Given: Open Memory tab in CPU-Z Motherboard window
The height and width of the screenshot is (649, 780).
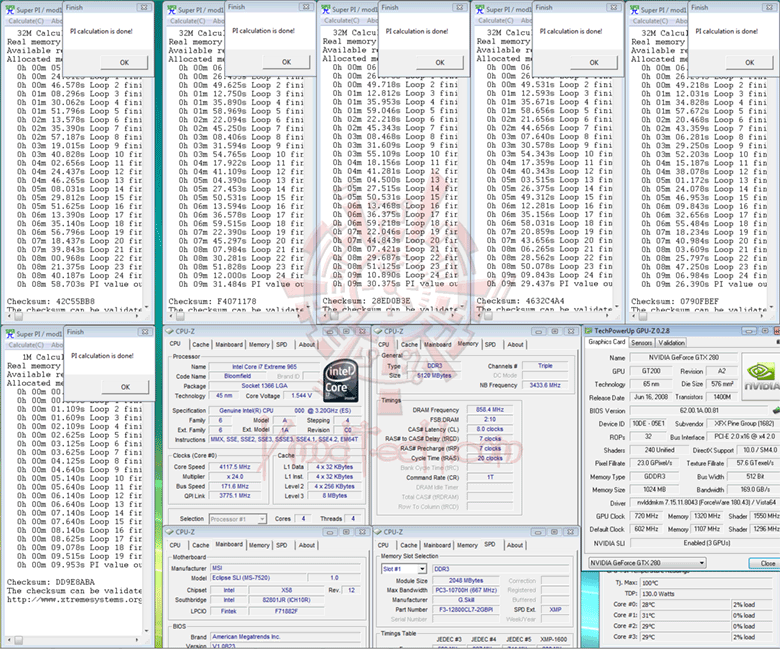Looking at the screenshot, I should [259, 546].
